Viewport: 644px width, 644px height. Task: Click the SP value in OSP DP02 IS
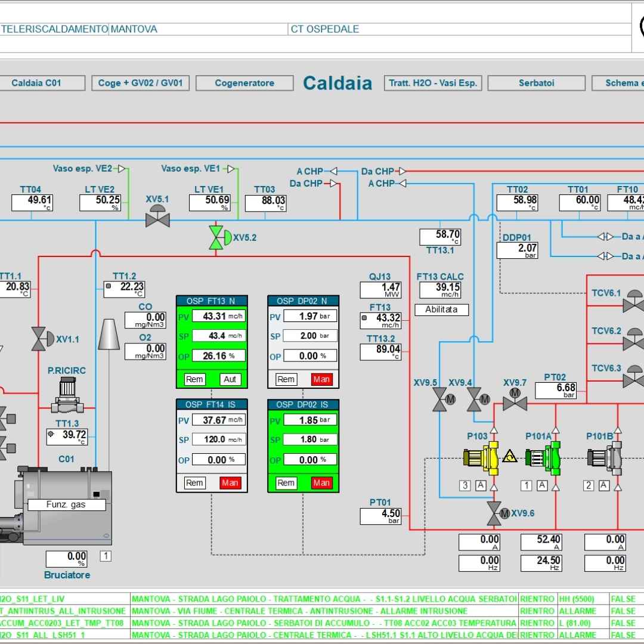point(309,439)
